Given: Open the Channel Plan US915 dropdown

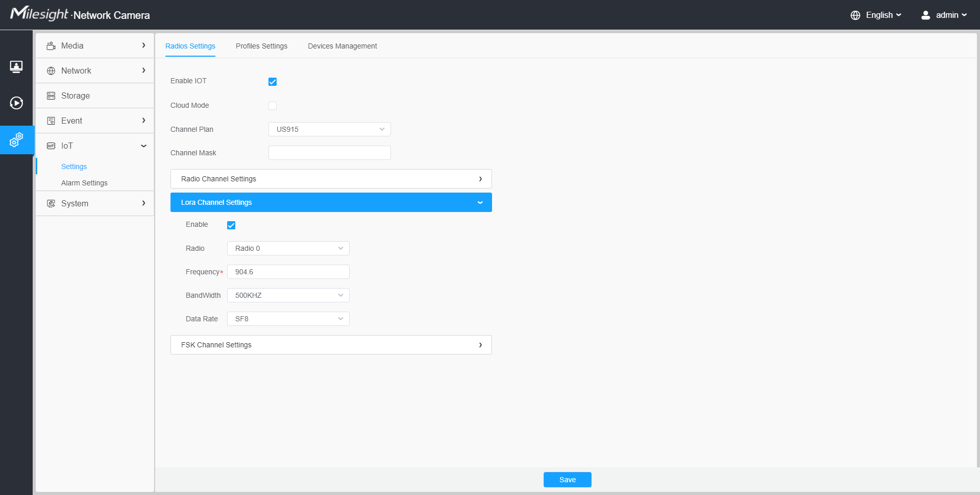Looking at the screenshot, I should 329,129.
